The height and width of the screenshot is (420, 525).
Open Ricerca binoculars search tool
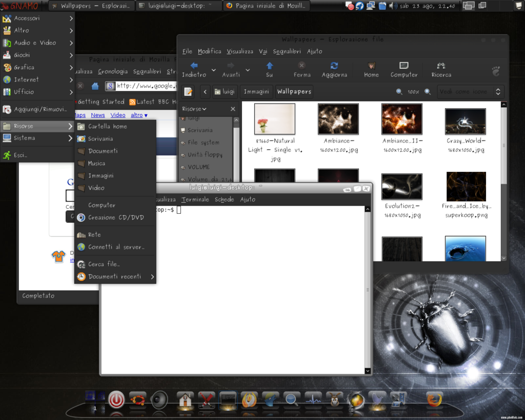441,66
